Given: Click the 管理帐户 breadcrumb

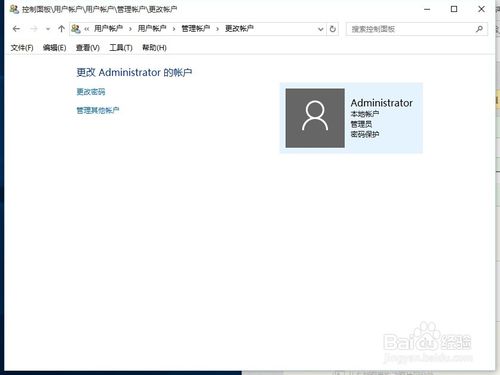Looking at the screenshot, I should tap(196, 29).
